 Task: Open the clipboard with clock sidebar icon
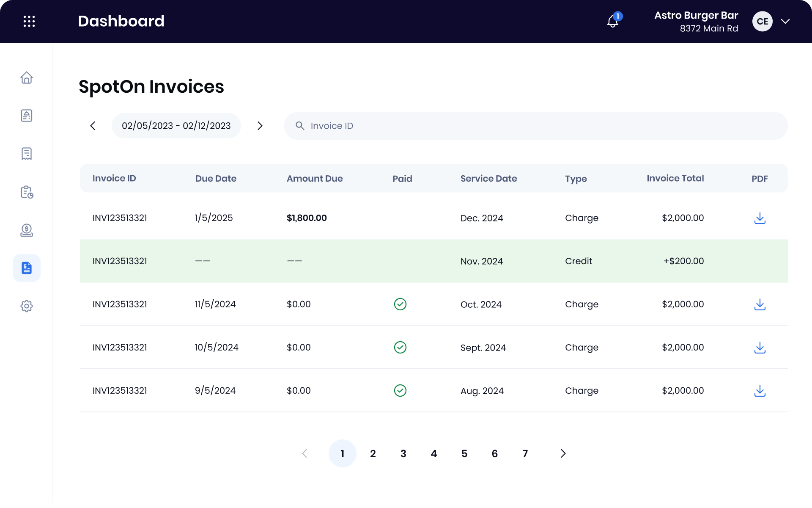click(x=27, y=192)
